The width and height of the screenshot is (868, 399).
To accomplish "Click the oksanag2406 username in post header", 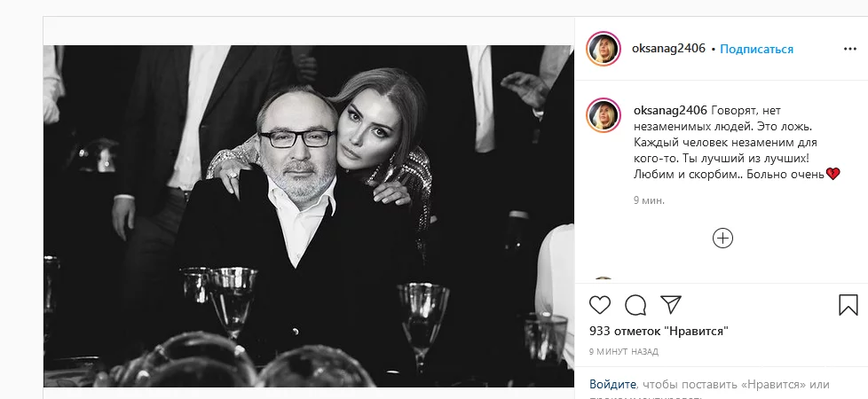I will click(x=670, y=49).
